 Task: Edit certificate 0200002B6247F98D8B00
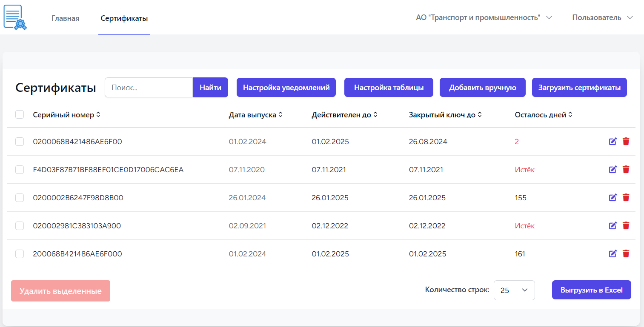(613, 198)
